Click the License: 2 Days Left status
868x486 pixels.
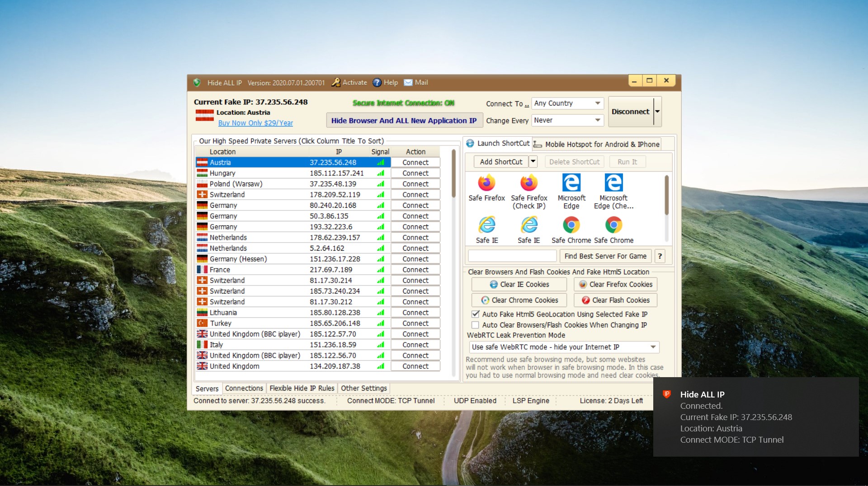pos(611,401)
